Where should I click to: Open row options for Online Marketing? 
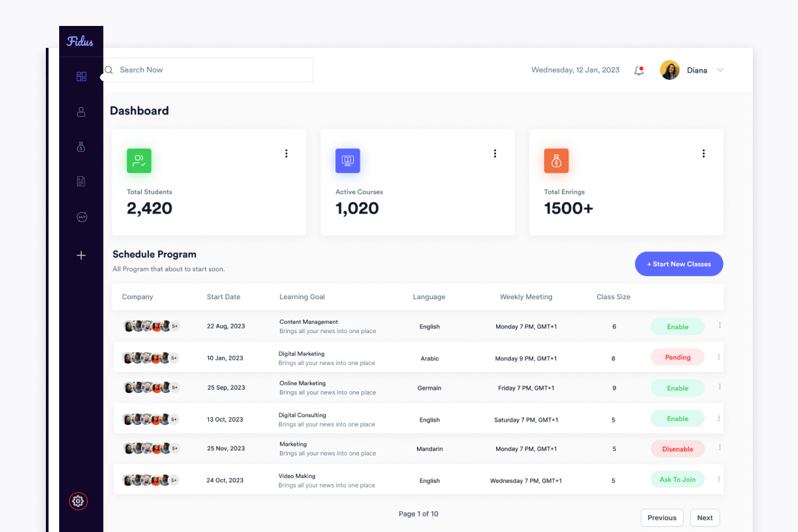(x=719, y=386)
